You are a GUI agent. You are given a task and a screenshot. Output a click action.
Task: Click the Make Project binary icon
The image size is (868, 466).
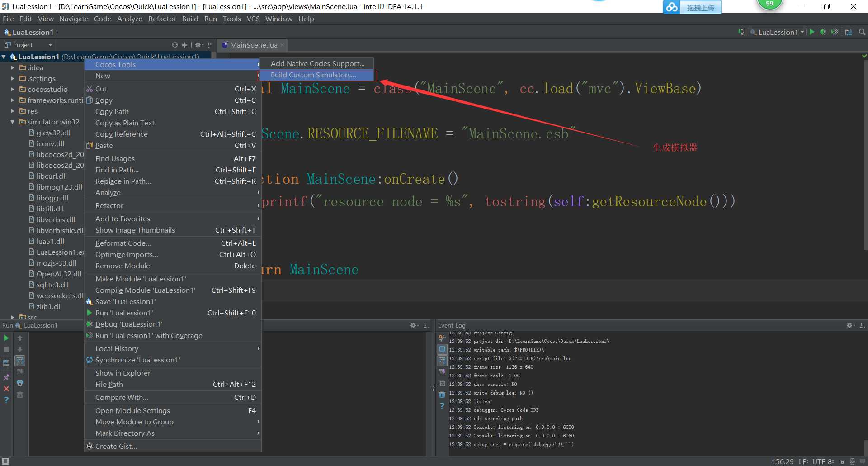pos(741,32)
